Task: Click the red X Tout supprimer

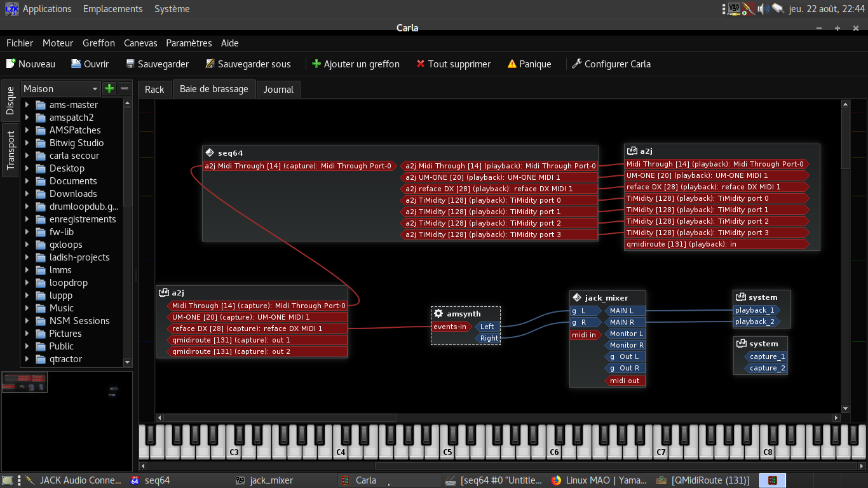Action: 421,64
